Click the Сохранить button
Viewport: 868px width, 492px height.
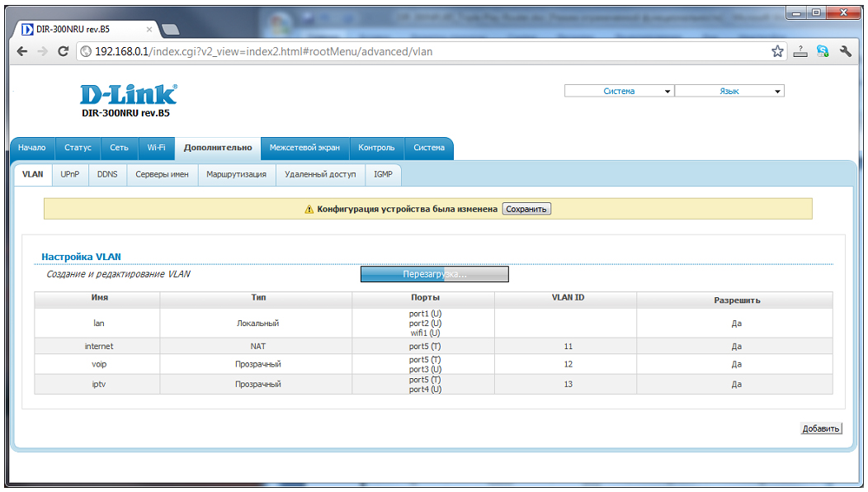pyautogui.click(x=526, y=209)
